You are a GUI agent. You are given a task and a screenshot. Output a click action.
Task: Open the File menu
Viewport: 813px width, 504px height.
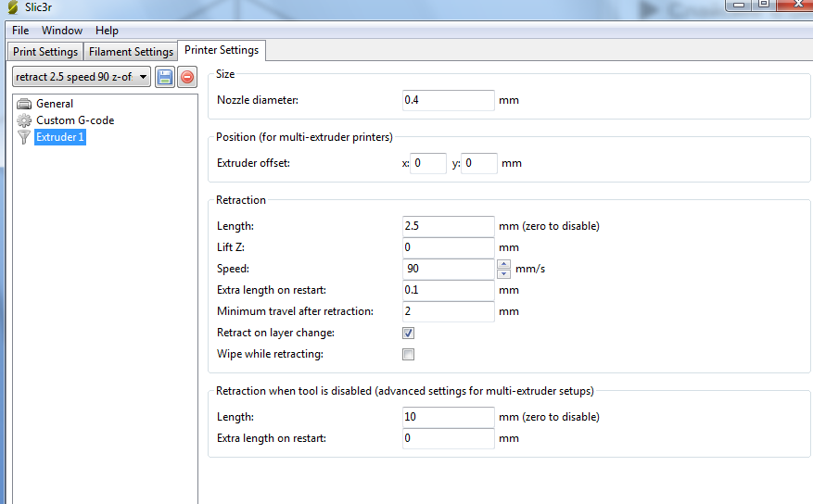tap(20, 31)
